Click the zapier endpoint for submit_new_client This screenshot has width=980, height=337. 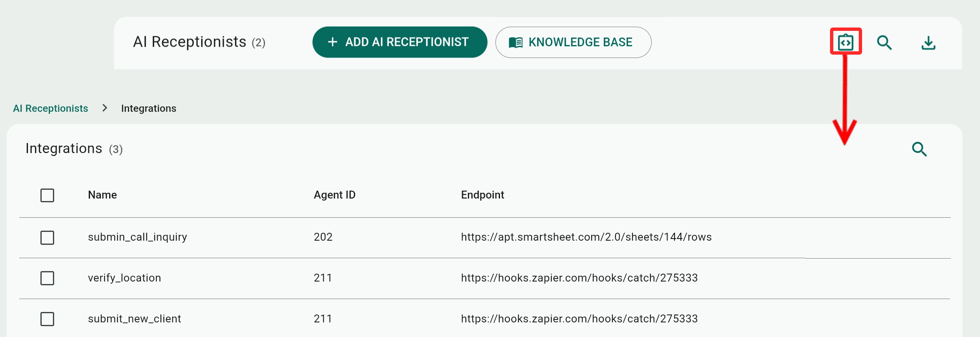(x=579, y=319)
